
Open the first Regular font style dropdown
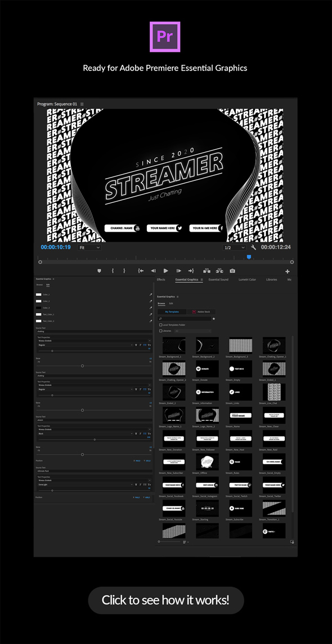coord(85,345)
